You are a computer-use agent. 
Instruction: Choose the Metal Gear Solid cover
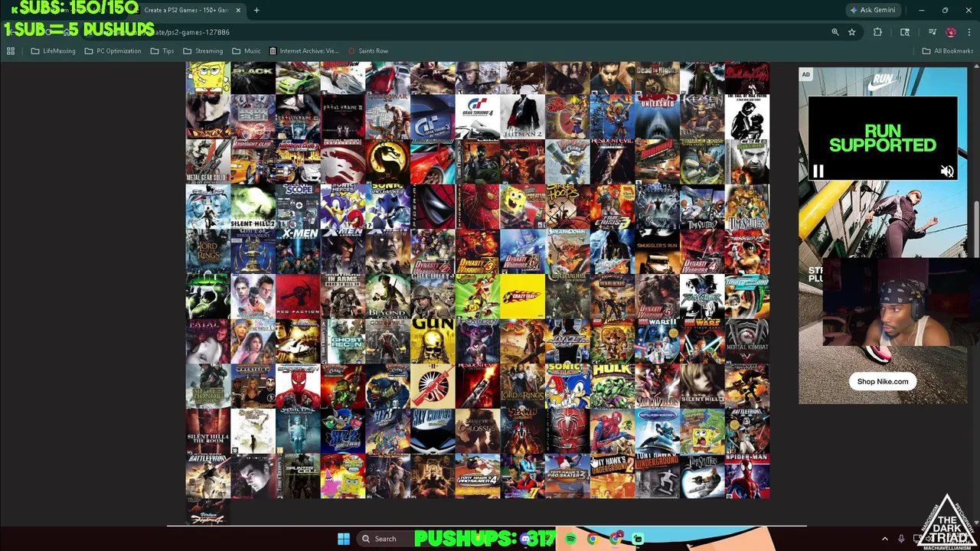[x=208, y=162]
